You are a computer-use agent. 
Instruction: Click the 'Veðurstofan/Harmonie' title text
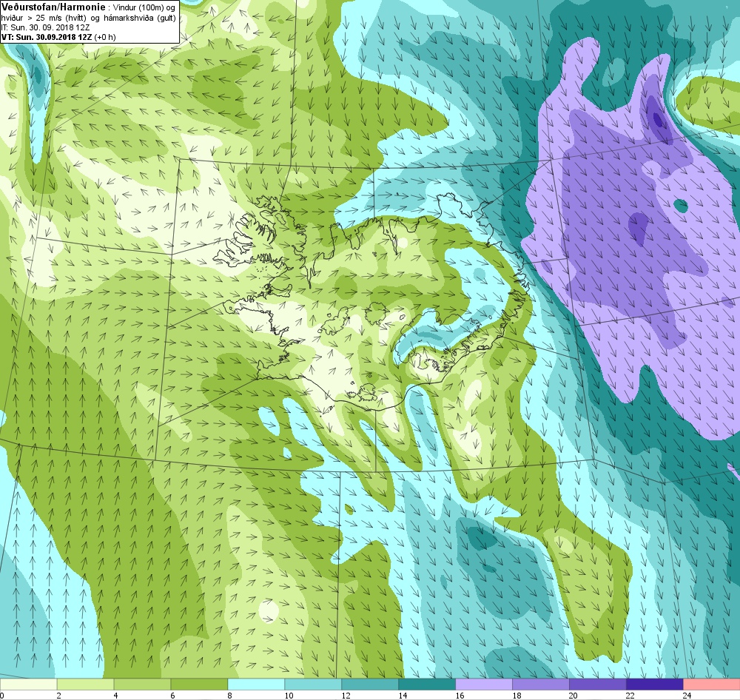[53, 7]
